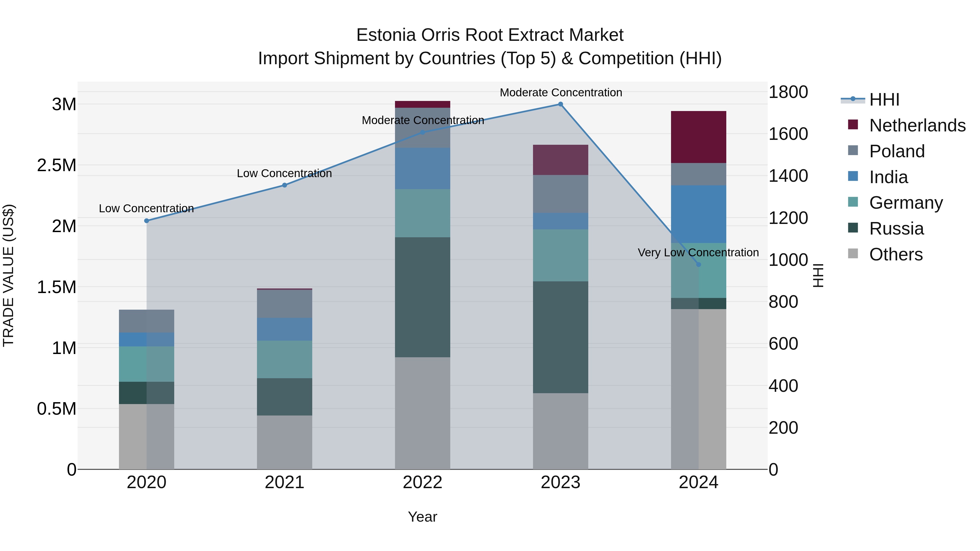Click the 0.5M y-axis tick label

click(57, 409)
